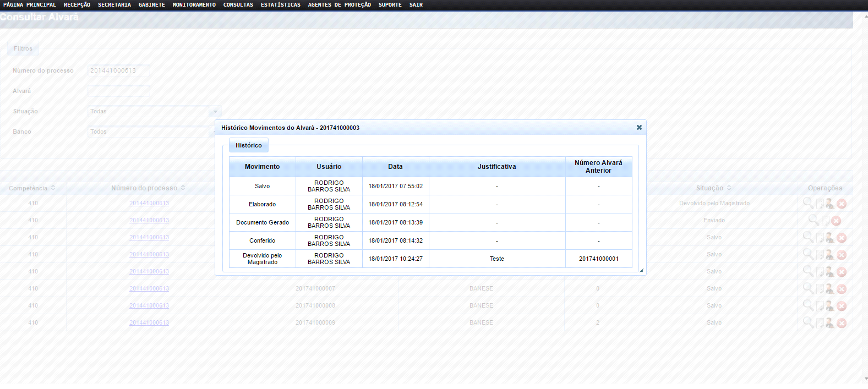868x389 pixels.
Task: Open the ESTATÍSTICAS menu
Action: point(280,5)
